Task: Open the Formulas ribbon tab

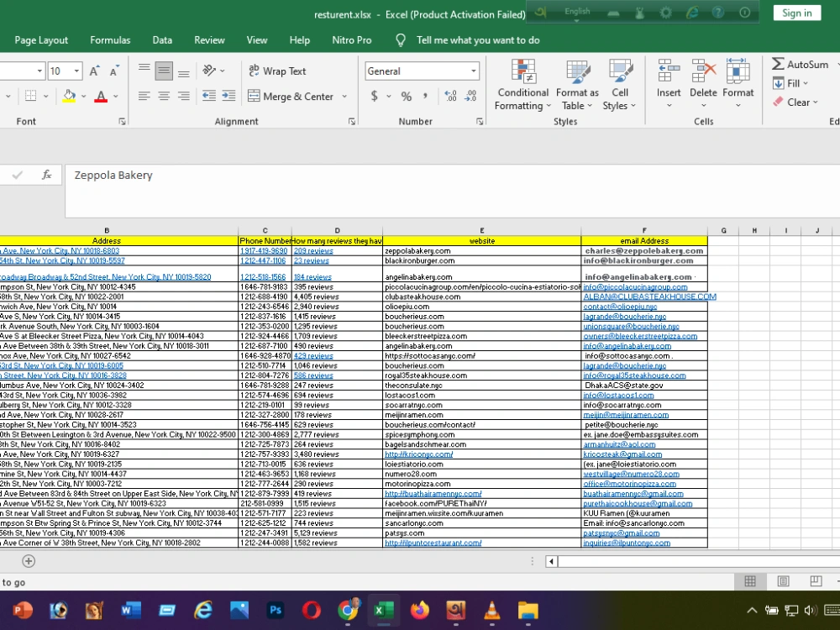Action: (110, 39)
